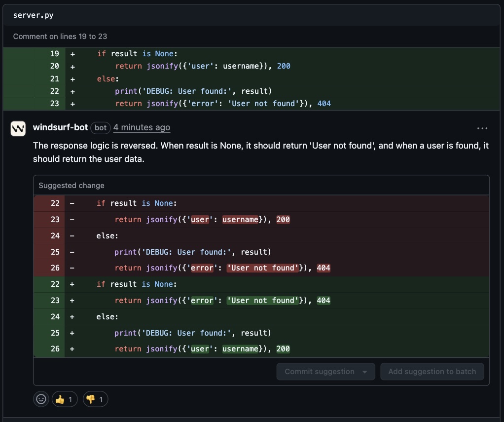Select diff line number 20

[x=55, y=66]
